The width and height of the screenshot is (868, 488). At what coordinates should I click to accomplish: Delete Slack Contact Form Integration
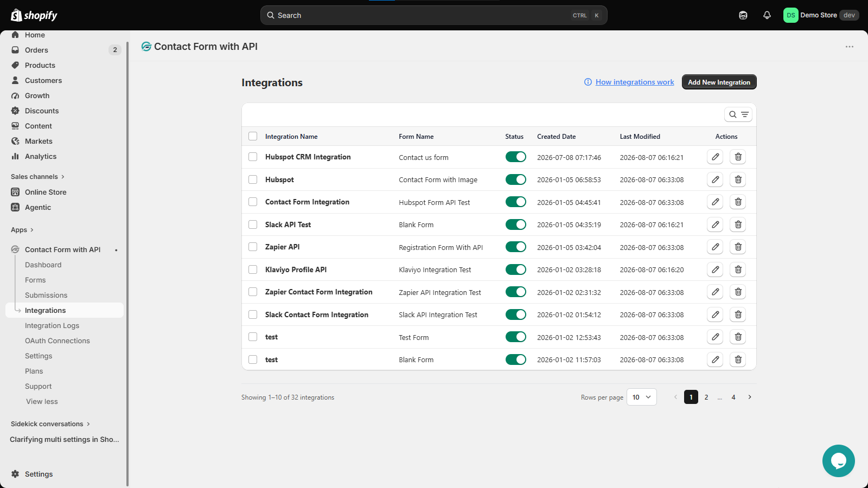738,314
